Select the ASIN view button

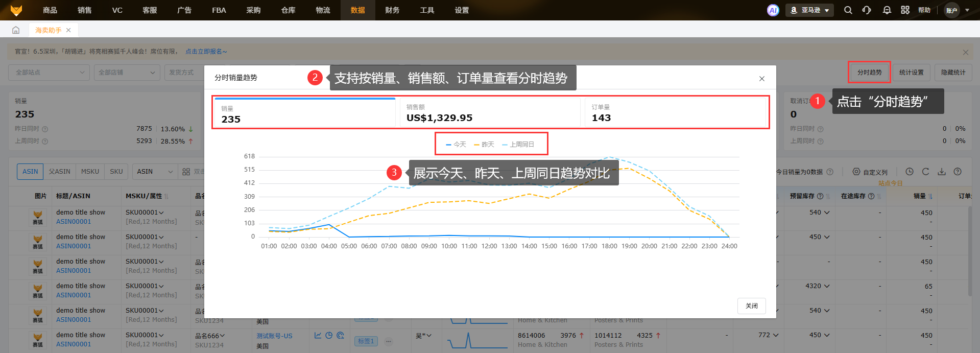coord(30,172)
